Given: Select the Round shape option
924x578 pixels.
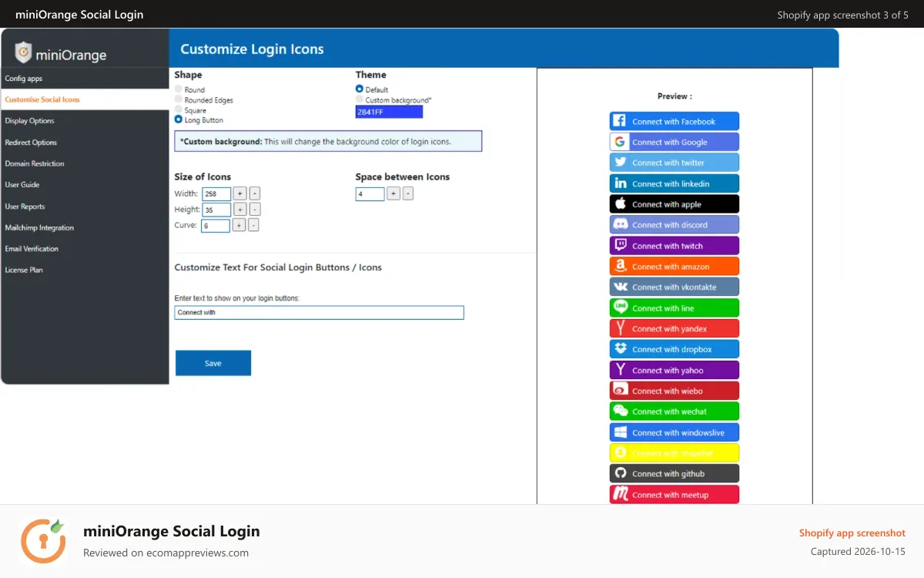Looking at the screenshot, I should pyautogui.click(x=179, y=89).
